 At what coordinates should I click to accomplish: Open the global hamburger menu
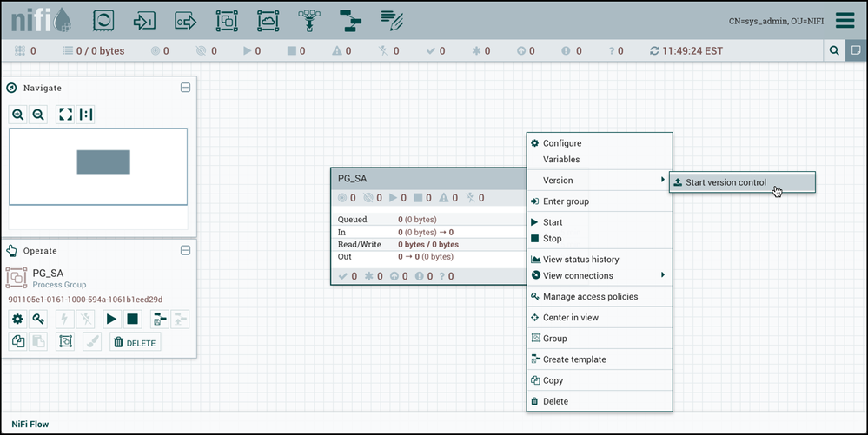pos(845,20)
